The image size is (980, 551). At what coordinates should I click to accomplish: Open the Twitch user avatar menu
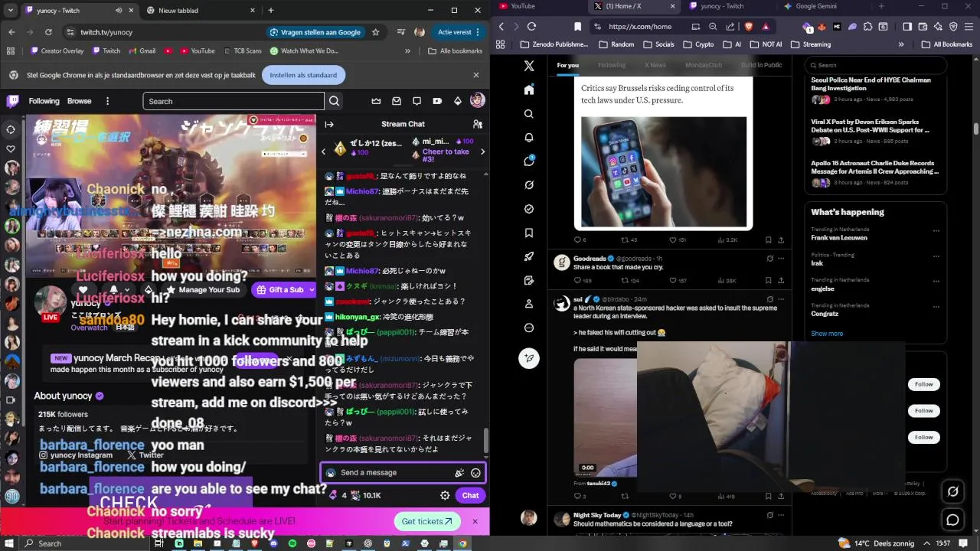pos(477,101)
